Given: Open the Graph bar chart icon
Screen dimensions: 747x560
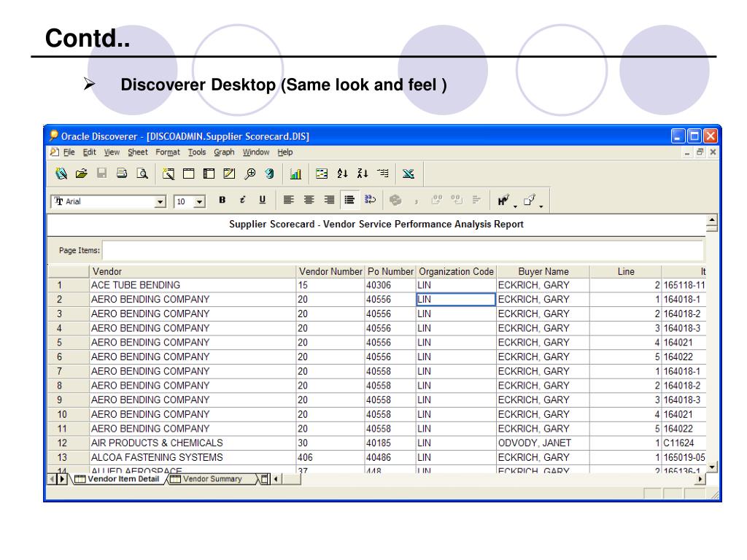Looking at the screenshot, I should coord(295,174).
